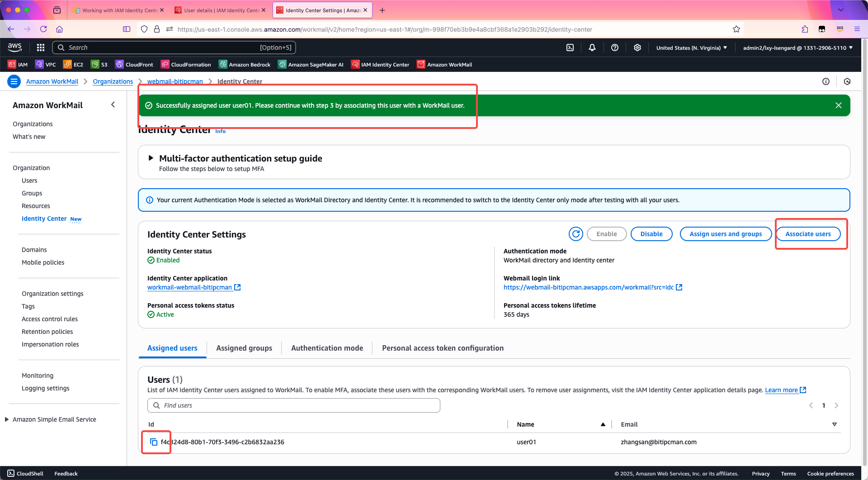The image size is (868, 480).
Task: Open Organizations breadcrumb link
Action: [113, 81]
